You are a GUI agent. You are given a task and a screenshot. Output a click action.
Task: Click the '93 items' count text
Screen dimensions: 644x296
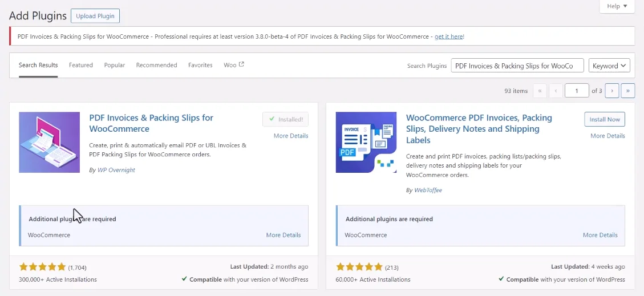click(x=516, y=91)
